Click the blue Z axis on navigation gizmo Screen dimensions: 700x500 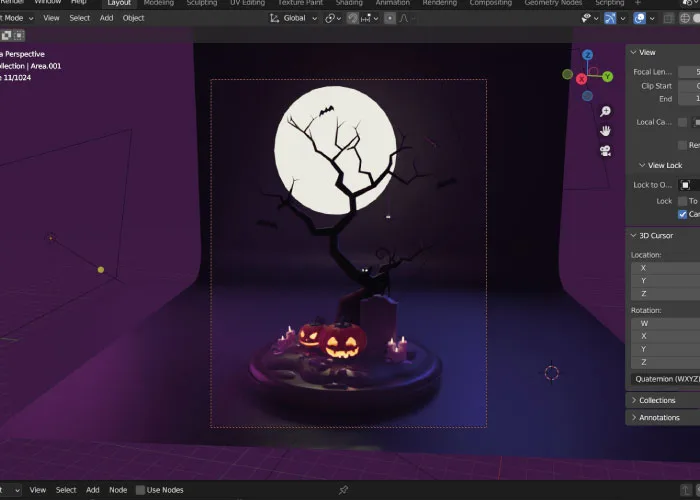[588, 55]
